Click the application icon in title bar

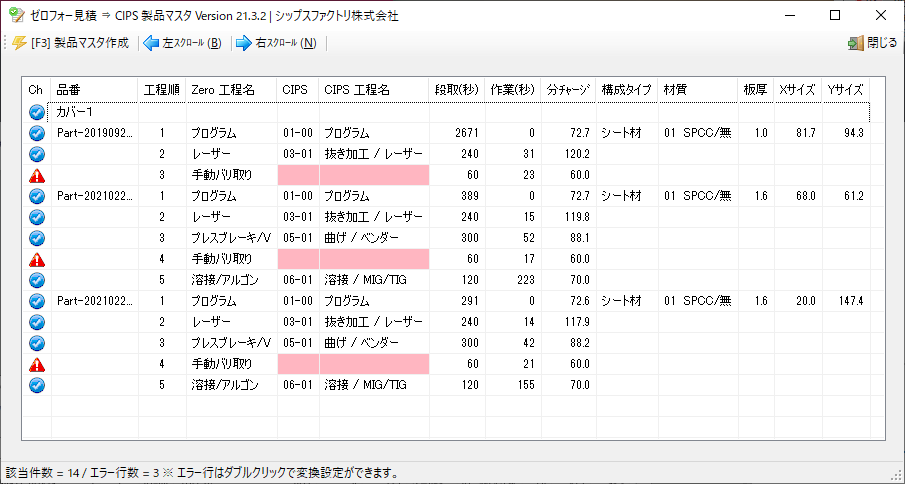click(17, 16)
